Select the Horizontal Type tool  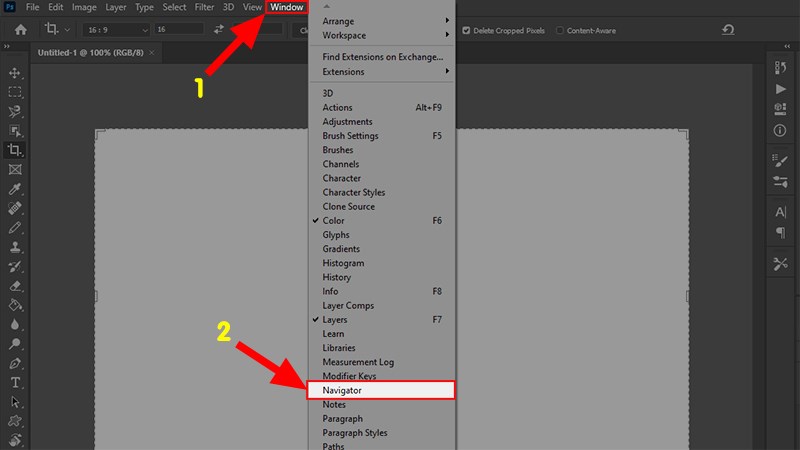(14, 383)
